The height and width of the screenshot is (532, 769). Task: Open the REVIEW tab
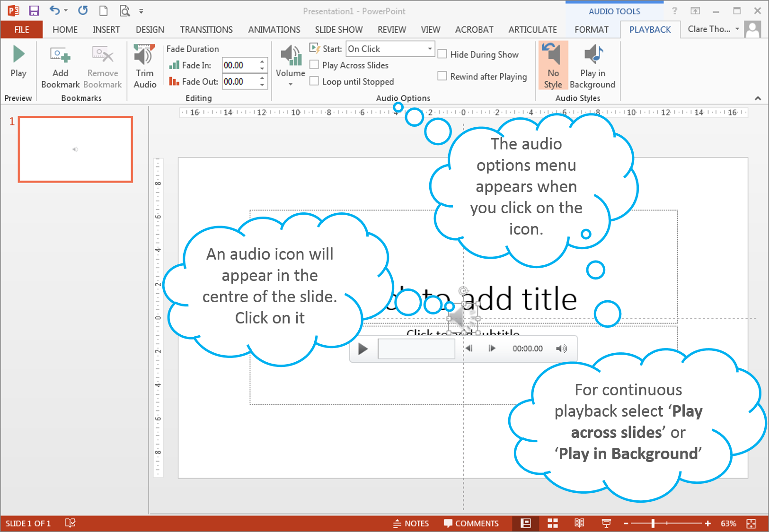point(392,29)
